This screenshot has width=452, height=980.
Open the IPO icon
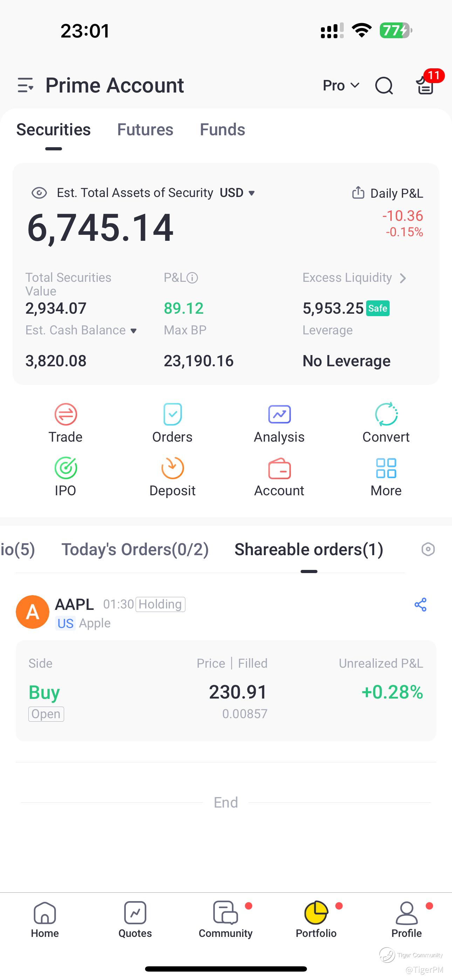(x=66, y=468)
